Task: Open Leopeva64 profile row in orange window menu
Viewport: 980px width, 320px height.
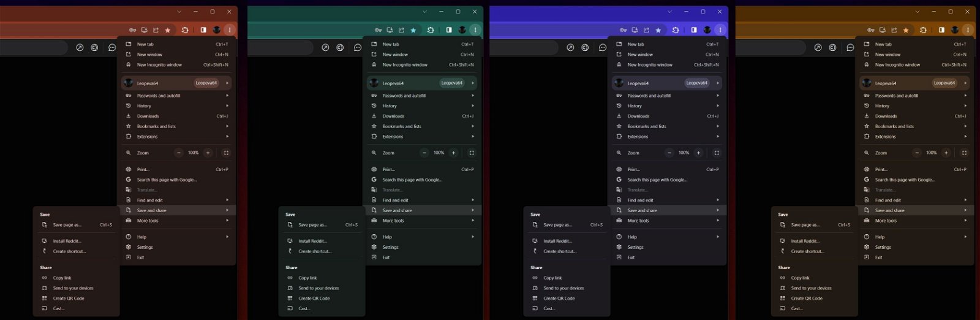Action: 915,83
